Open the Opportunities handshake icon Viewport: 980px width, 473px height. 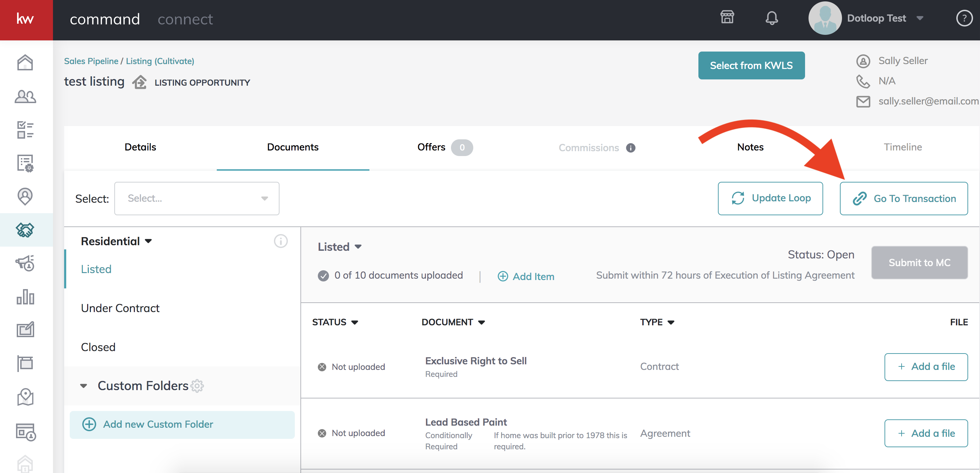(25, 230)
